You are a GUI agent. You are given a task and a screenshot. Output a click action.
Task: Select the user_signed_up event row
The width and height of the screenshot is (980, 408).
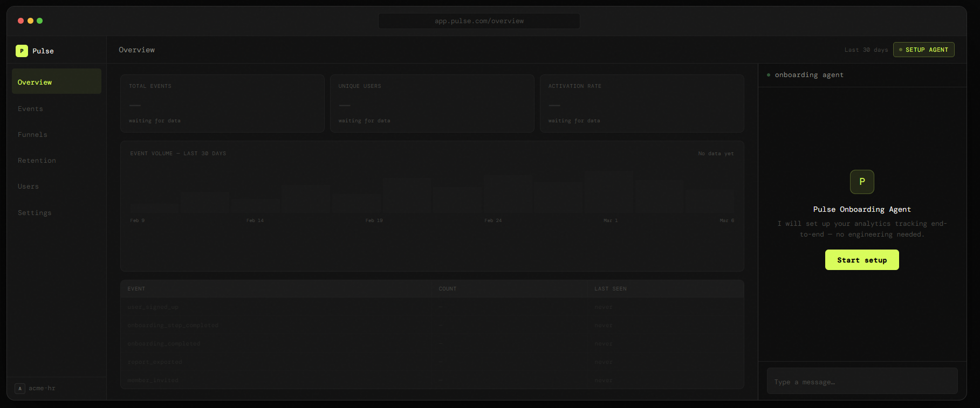click(432, 307)
